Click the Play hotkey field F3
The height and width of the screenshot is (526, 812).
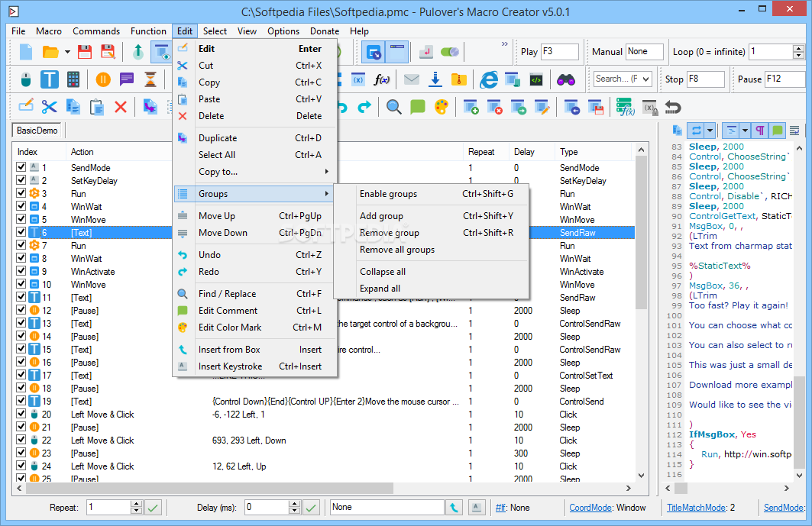pyautogui.click(x=559, y=52)
